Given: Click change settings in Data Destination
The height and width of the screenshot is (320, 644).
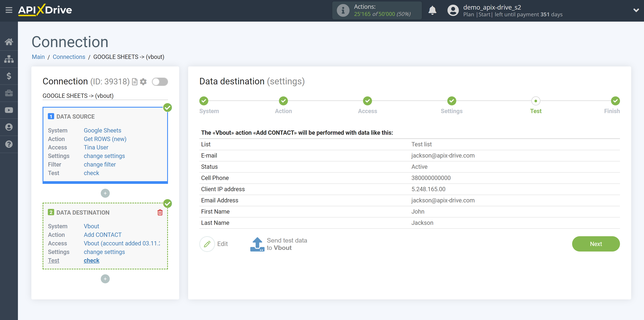Looking at the screenshot, I should [x=104, y=252].
